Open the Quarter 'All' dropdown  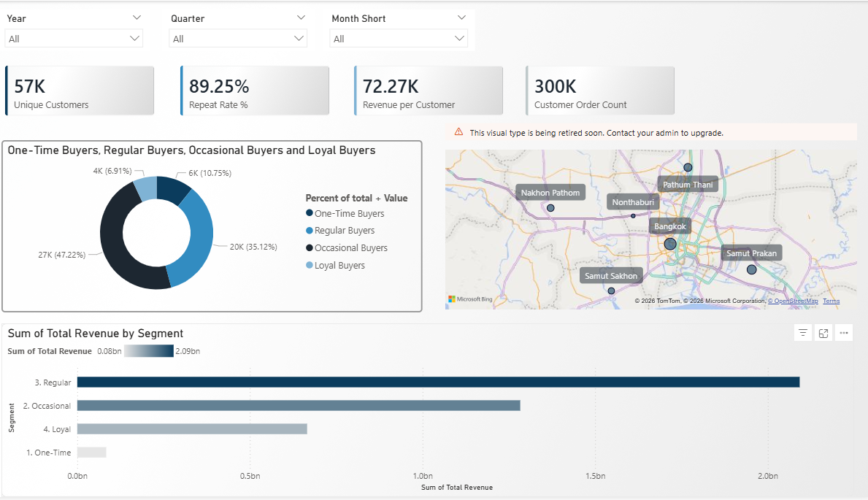pyautogui.click(x=237, y=38)
